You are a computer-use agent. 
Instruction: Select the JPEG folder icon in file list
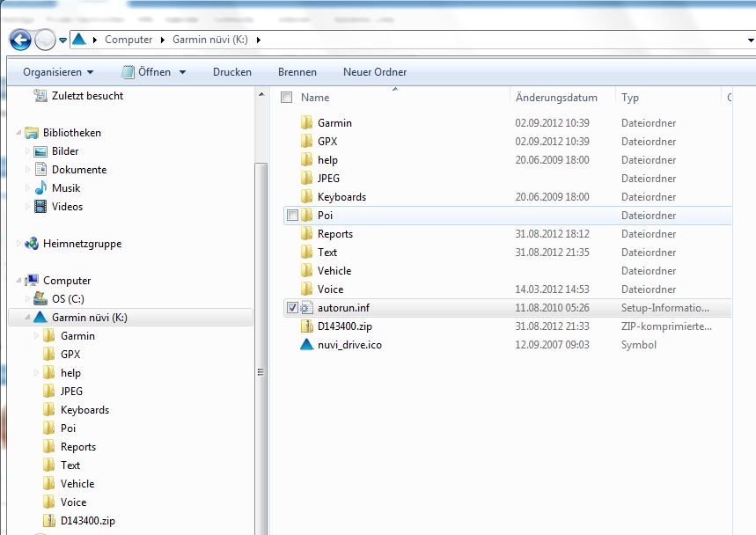(306, 178)
